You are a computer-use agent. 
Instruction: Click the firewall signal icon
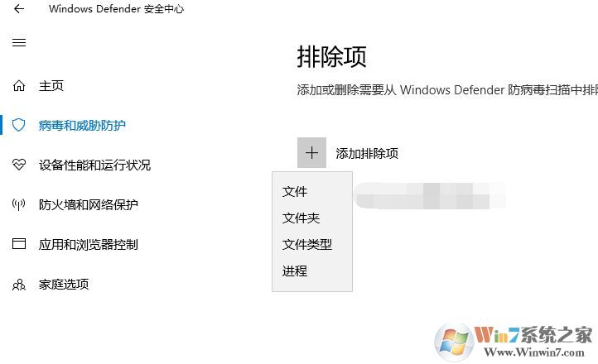(19, 204)
